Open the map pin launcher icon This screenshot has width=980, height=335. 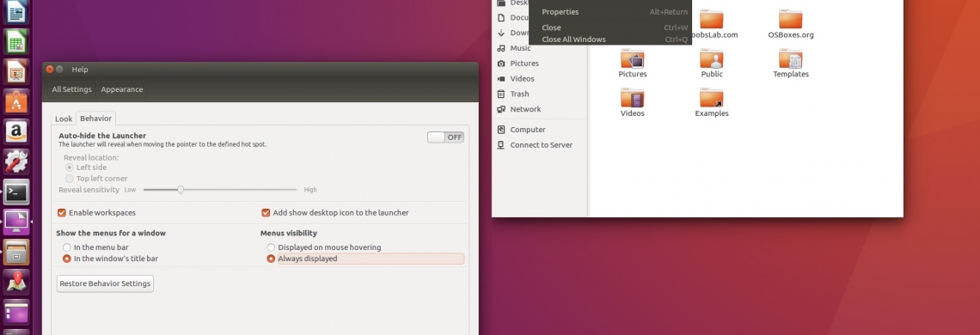pyautogui.click(x=16, y=282)
